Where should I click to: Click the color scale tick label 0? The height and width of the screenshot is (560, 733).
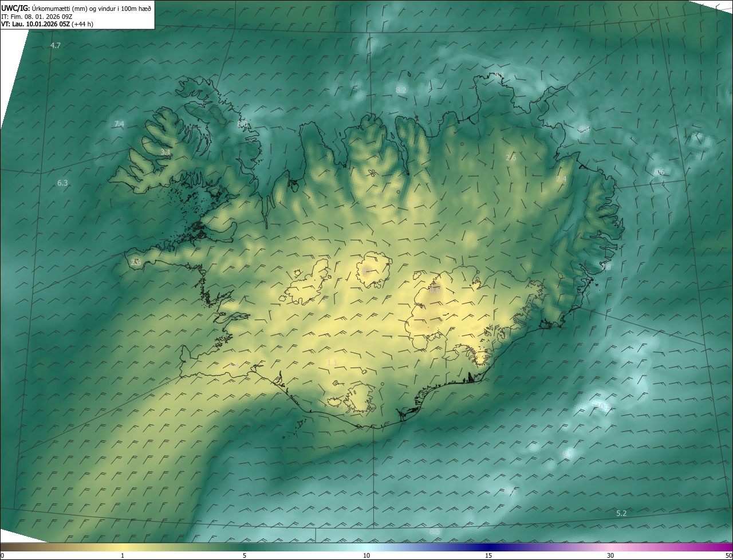pos(2,555)
